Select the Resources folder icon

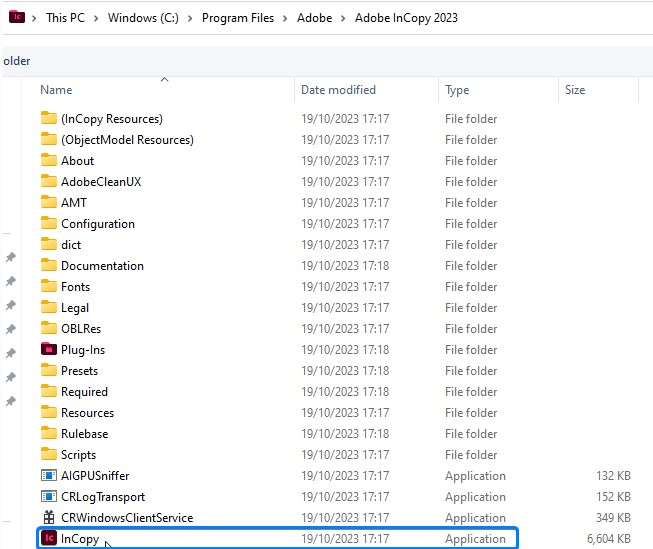(x=49, y=412)
